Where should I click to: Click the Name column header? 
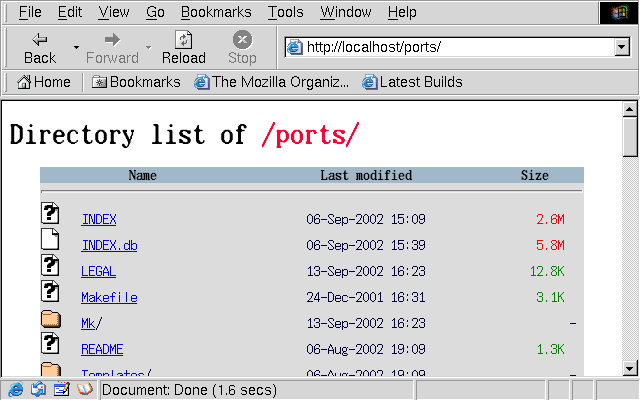pos(142,176)
